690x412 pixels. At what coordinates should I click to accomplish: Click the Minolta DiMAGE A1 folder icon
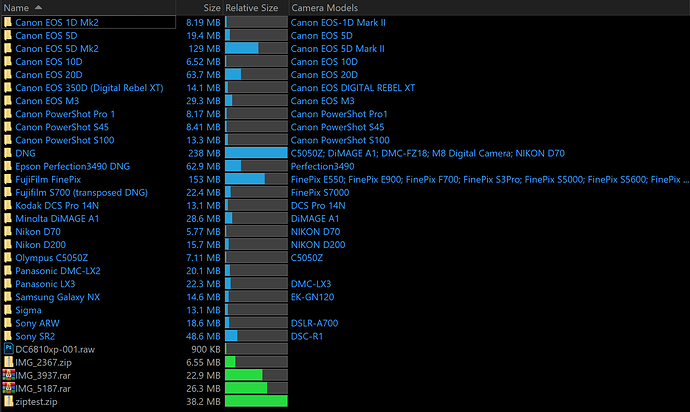point(8,218)
